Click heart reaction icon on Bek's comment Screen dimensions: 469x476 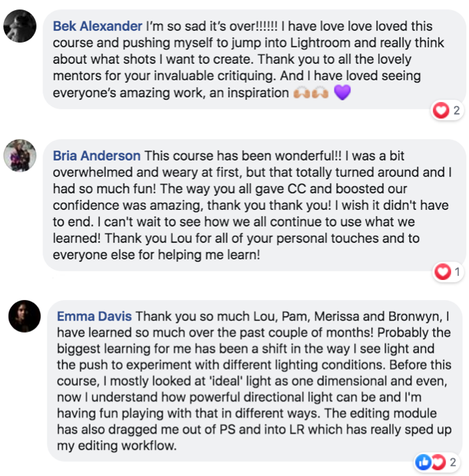(x=441, y=111)
